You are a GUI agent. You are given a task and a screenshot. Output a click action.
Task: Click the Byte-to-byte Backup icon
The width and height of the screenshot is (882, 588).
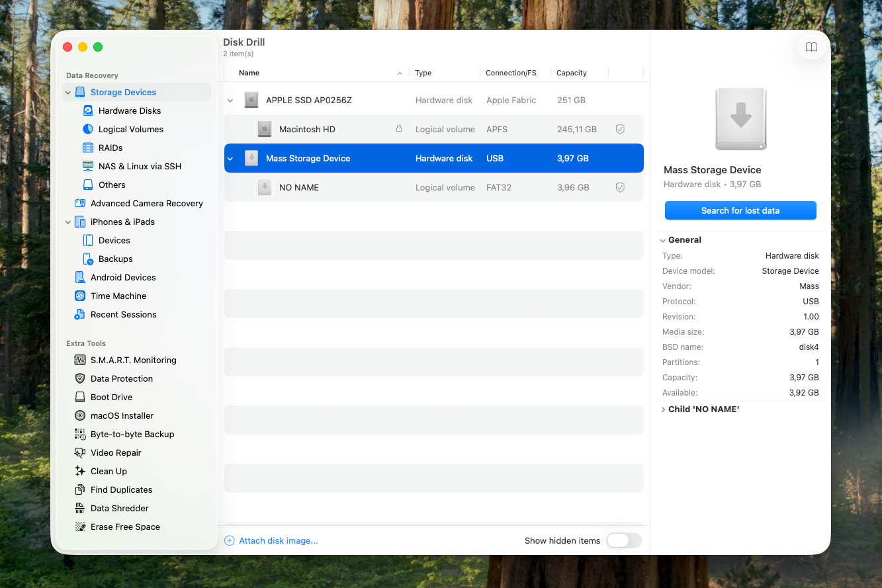pos(80,434)
